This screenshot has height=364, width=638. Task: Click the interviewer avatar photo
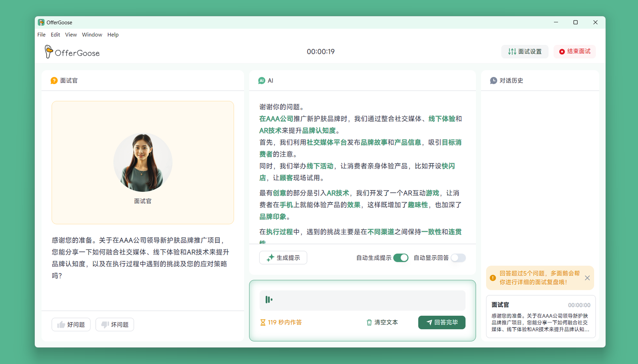(x=142, y=162)
